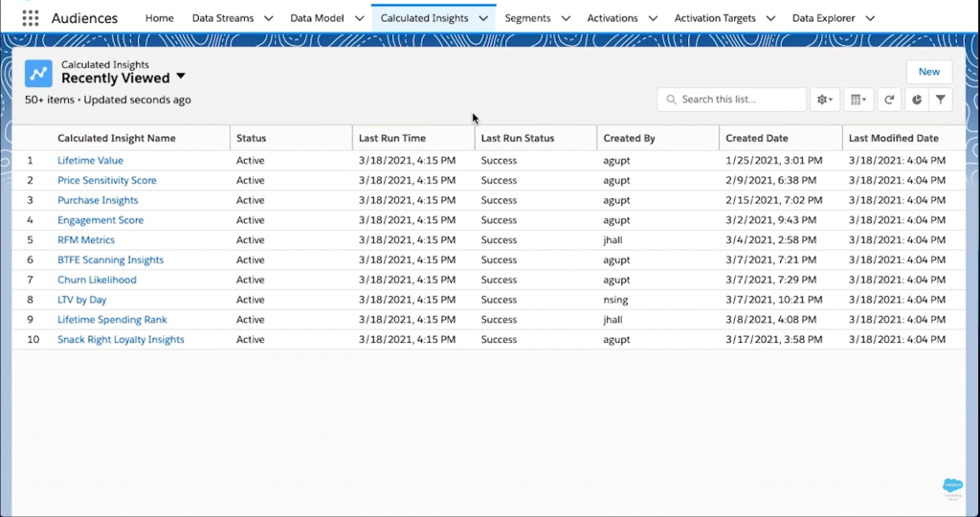Expand the Data Model tab menu
980x517 pixels.
[360, 18]
